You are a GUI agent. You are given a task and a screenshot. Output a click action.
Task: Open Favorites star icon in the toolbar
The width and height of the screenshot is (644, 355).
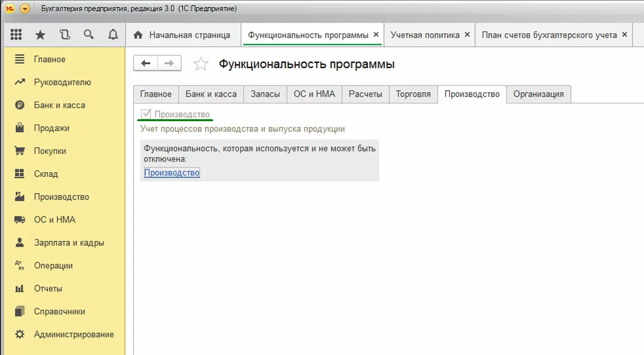coord(40,35)
